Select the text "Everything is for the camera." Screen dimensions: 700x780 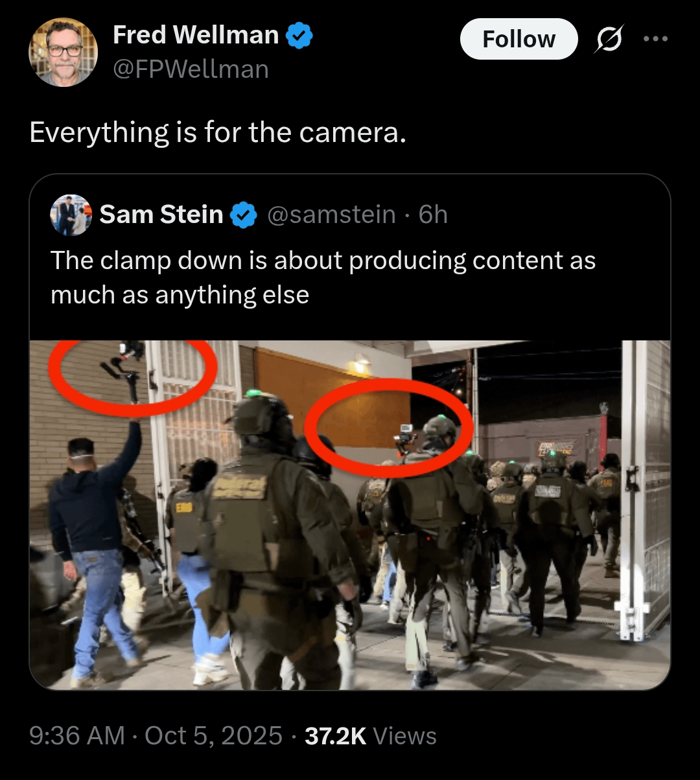coord(218,132)
